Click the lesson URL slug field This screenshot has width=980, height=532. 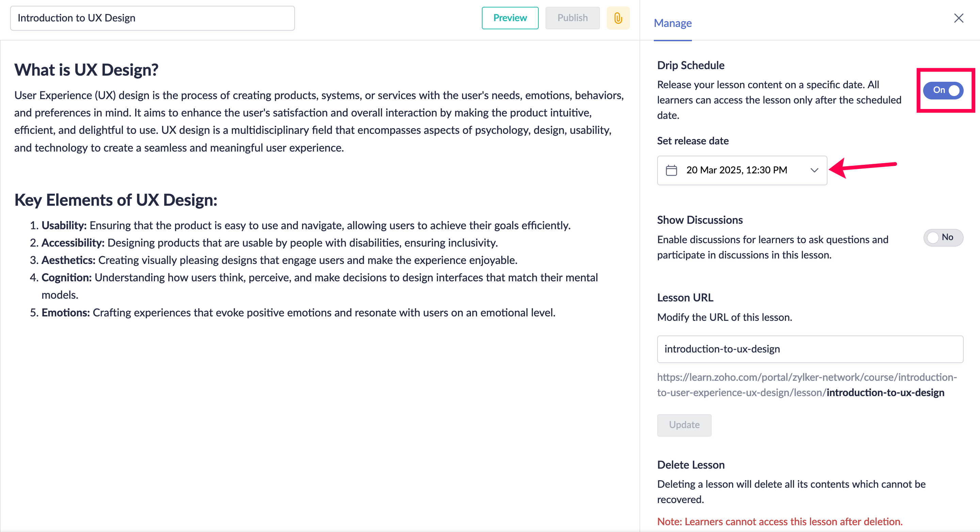point(809,349)
